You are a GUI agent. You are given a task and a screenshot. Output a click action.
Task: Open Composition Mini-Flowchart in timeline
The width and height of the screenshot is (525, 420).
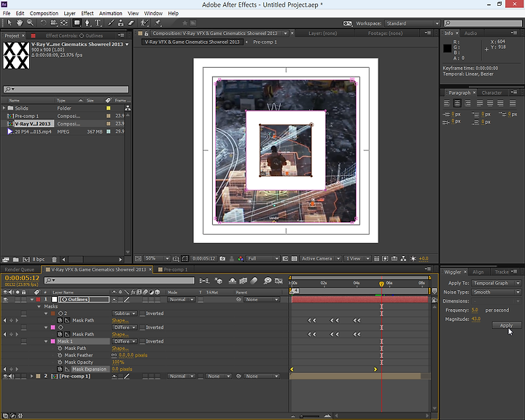click(204, 281)
